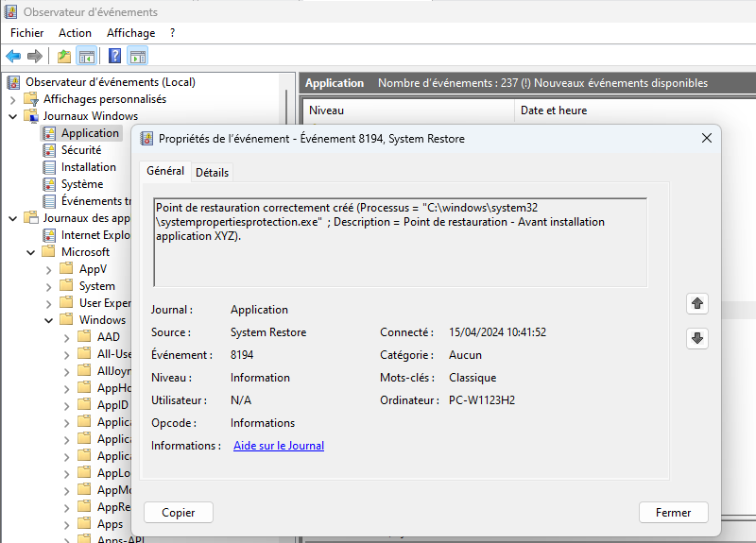The image size is (756, 543).
Task: Toggle the action pane toolbar icon
Action: (x=138, y=57)
